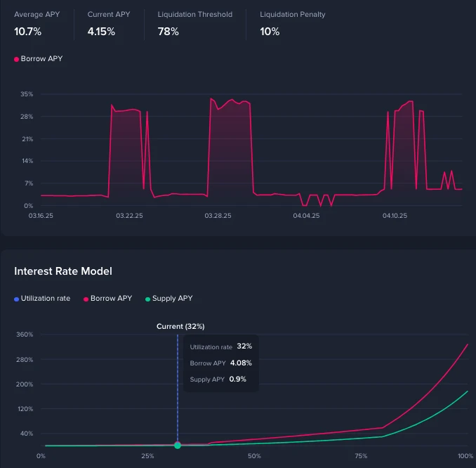The width and height of the screenshot is (476, 468).
Task: Click the Current (32%) label
Action: [x=180, y=326]
